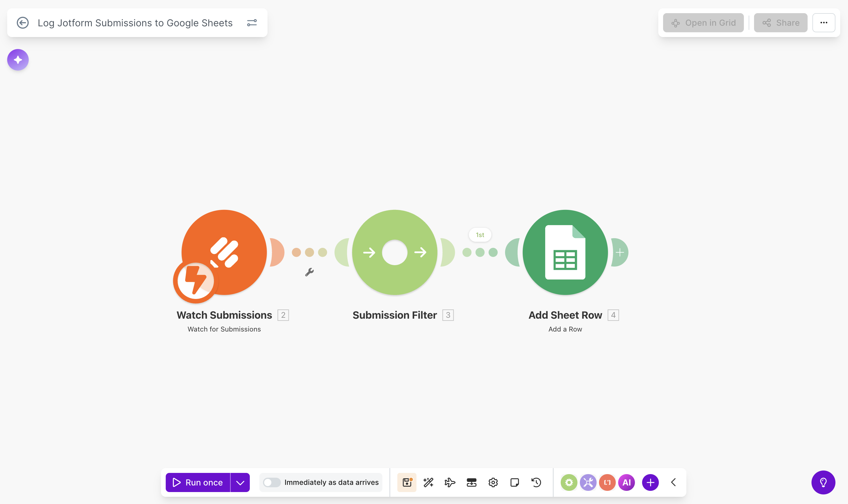Click the scenario title Log Jotform Submissions text
848x504 pixels.
point(135,23)
